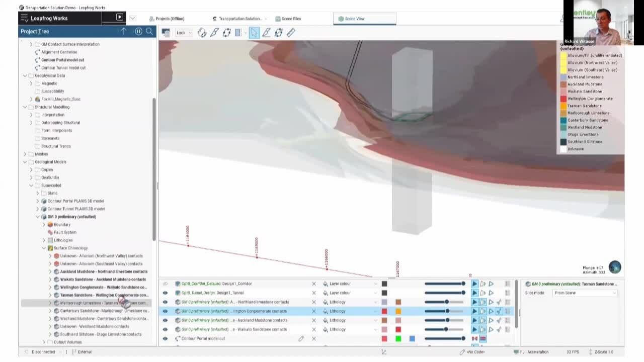Search the Project Tree
This screenshot has height=362, width=644.
[149, 31]
